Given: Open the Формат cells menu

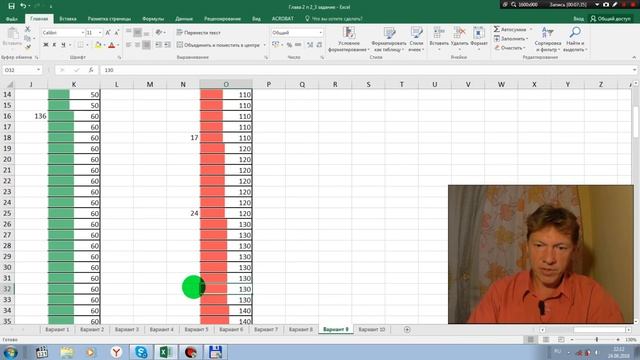Looking at the screenshot, I should (x=479, y=40).
